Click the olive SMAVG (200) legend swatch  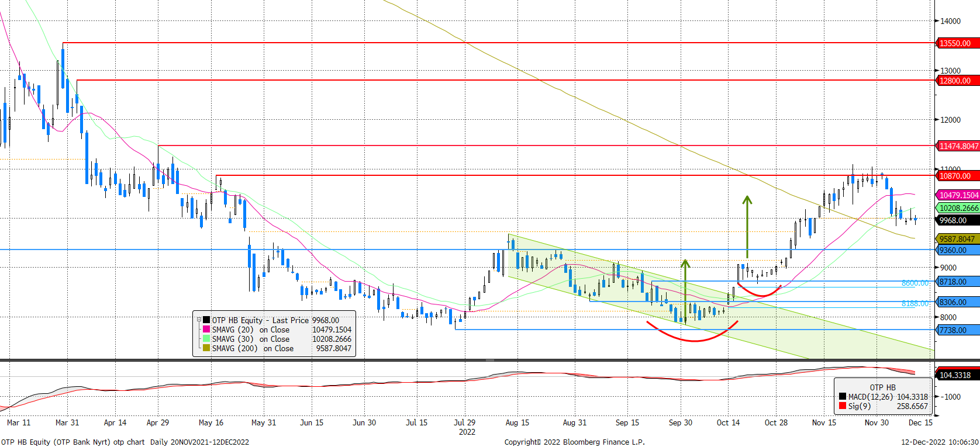pos(206,348)
